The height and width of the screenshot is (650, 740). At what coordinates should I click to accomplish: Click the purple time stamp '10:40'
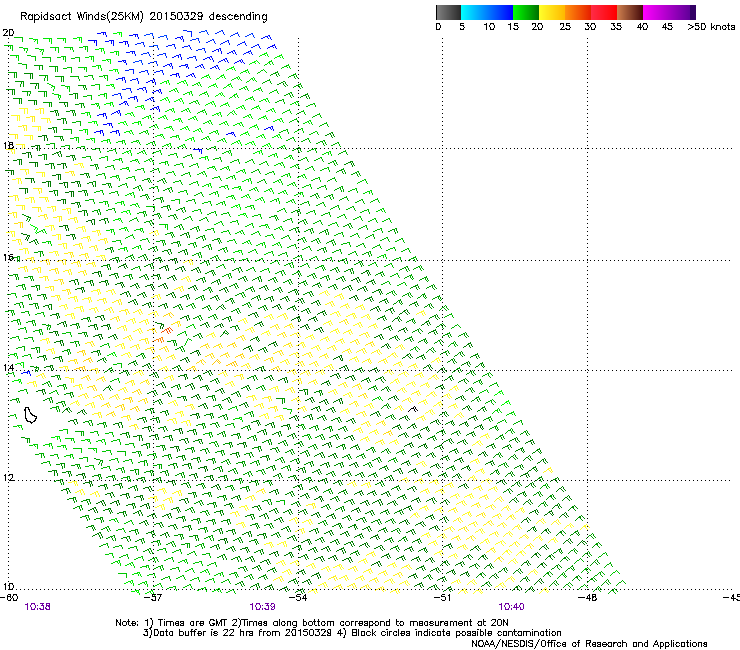pos(511,607)
